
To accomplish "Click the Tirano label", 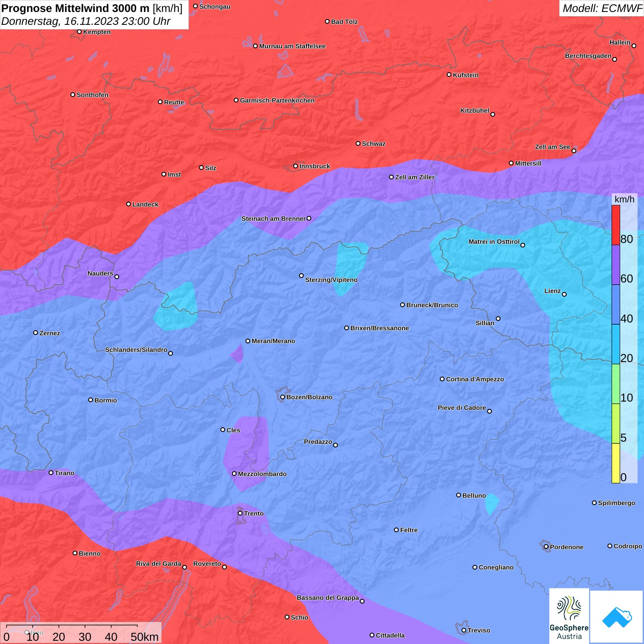I will pyautogui.click(x=64, y=473).
